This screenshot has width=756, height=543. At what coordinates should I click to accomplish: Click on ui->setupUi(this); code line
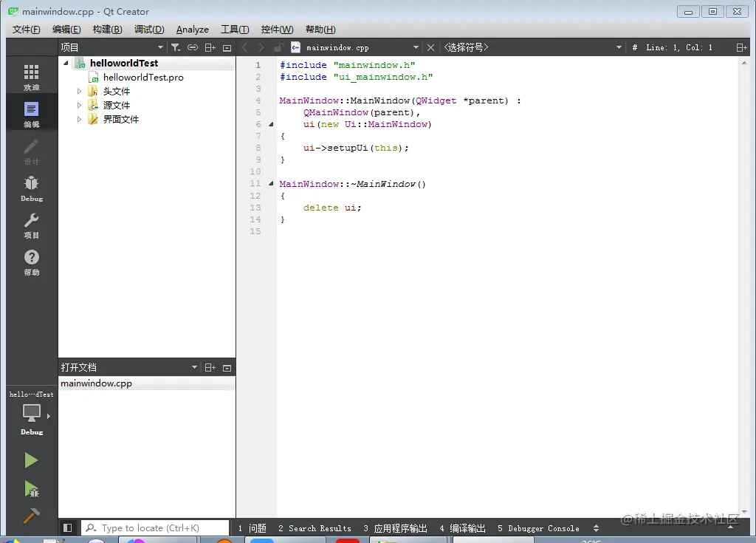point(356,148)
